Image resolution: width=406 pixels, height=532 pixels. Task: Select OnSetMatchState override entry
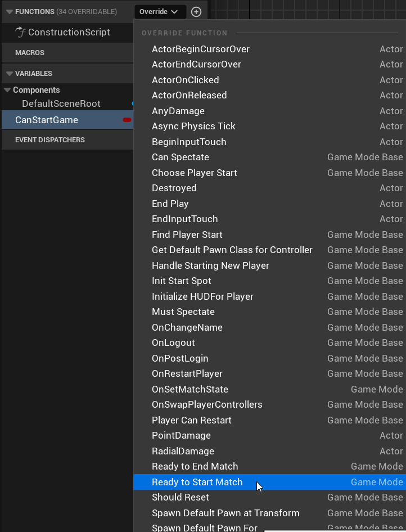pyautogui.click(x=190, y=389)
